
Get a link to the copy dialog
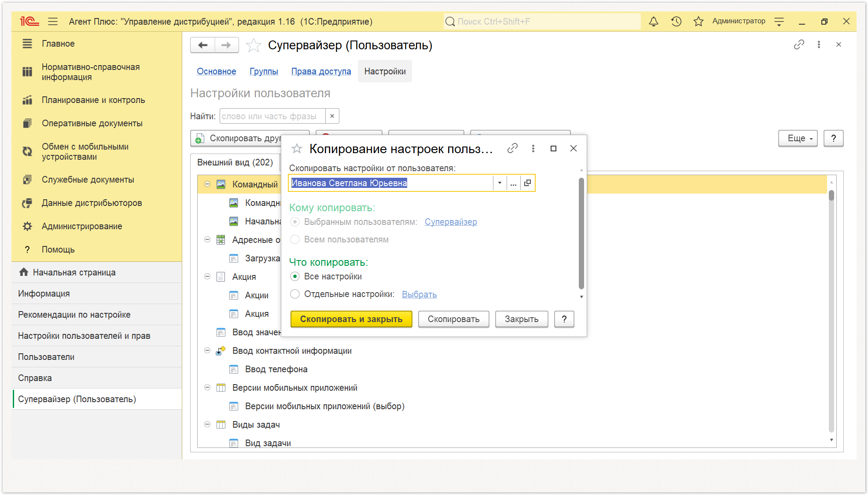(x=512, y=149)
